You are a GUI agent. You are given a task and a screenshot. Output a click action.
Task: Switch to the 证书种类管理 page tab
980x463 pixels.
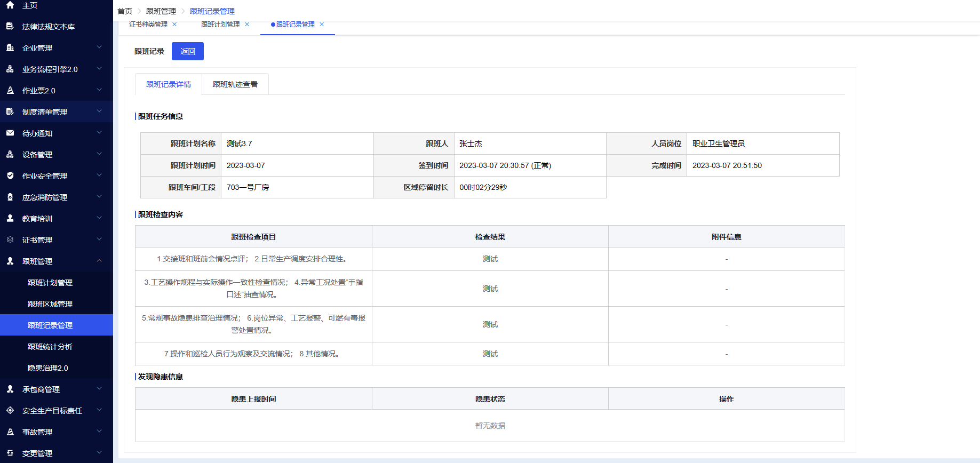(x=148, y=24)
